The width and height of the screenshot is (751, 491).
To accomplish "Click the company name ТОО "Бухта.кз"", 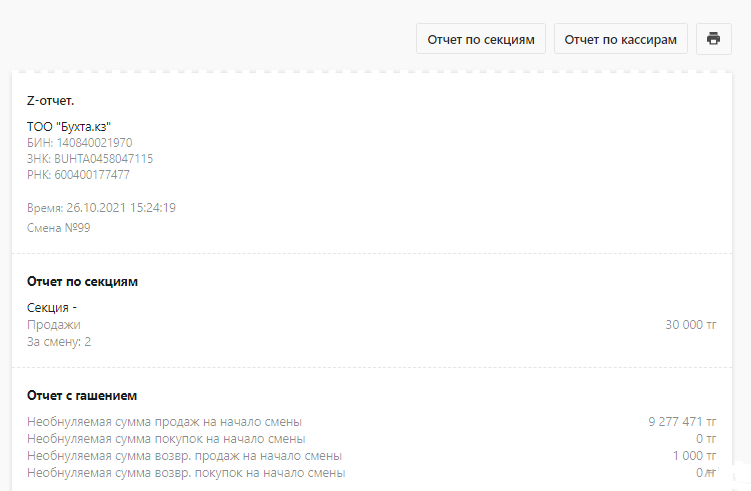I will tap(69, 127).
